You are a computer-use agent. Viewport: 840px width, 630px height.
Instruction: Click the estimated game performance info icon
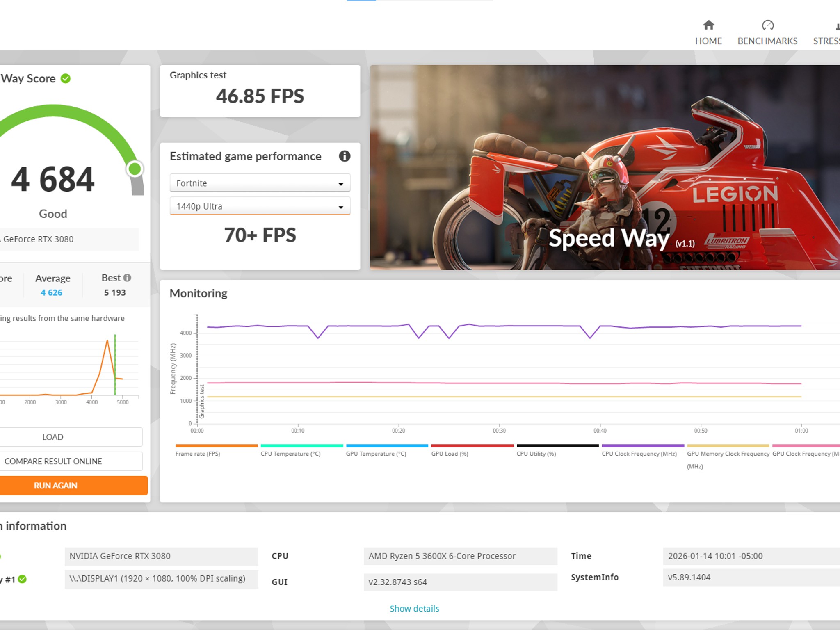[345, 156]
